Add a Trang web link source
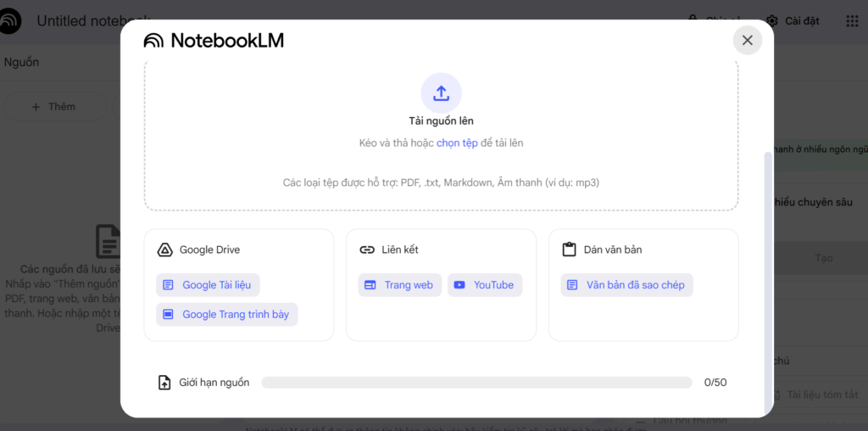This screenshot has height=431, width=868. coord(400,285)
